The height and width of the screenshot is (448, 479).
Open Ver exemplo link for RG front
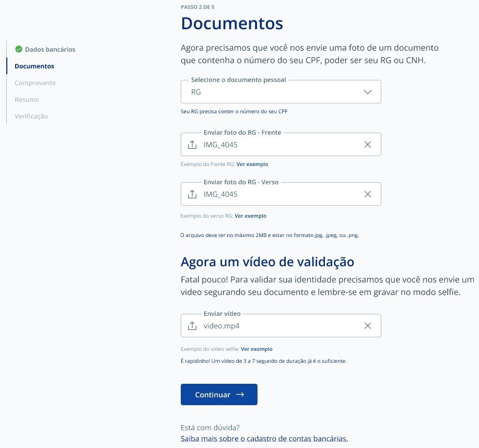pos(252,164)
